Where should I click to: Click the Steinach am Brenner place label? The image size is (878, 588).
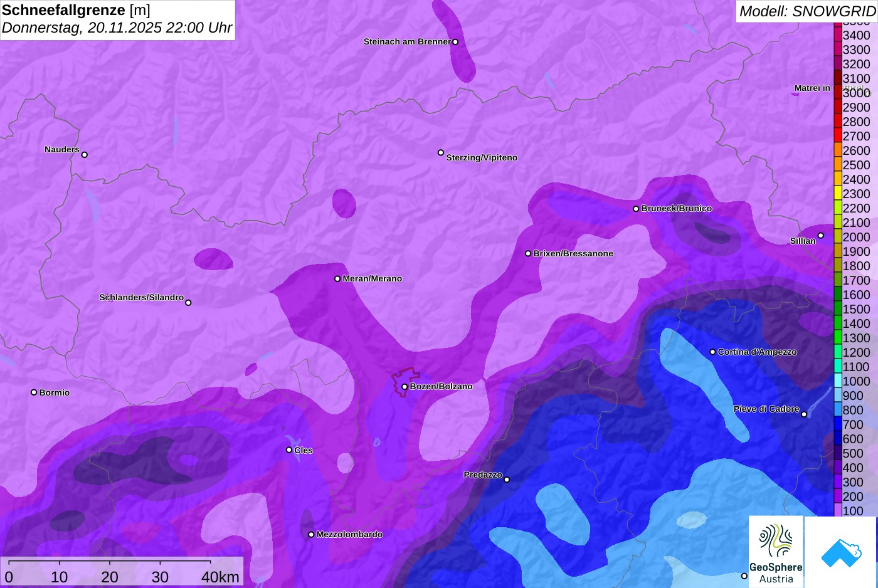pos(407,41)
